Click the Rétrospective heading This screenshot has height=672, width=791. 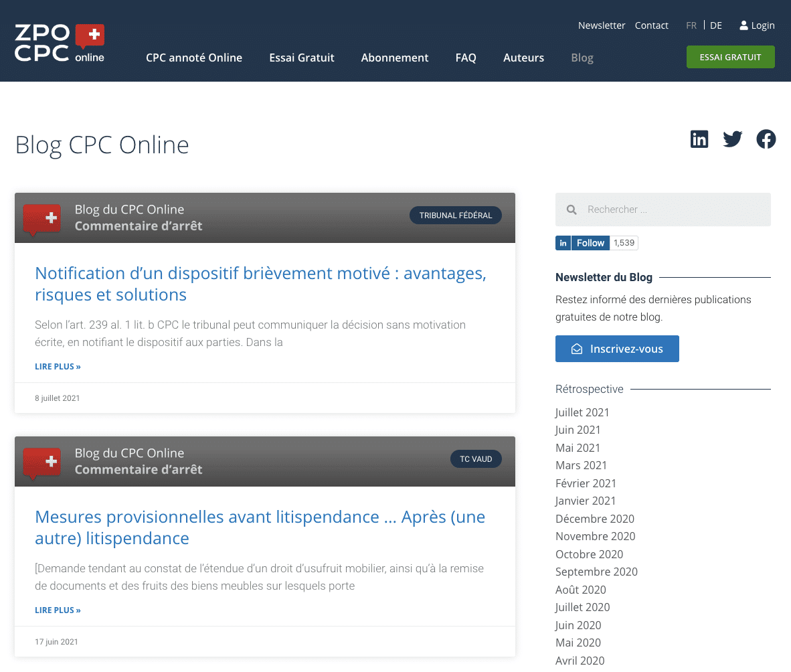point(589,389)
